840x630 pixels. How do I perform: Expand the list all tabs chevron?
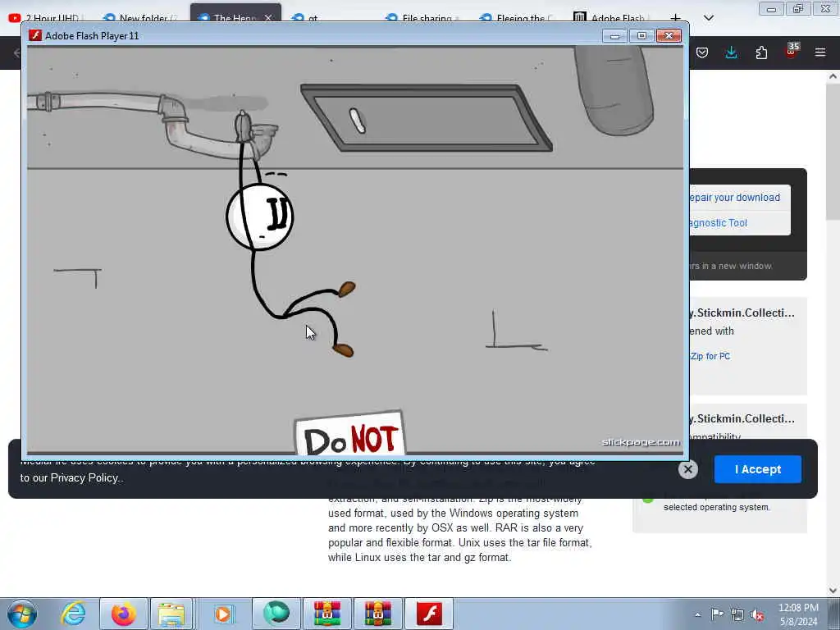(x=709, y=18)
